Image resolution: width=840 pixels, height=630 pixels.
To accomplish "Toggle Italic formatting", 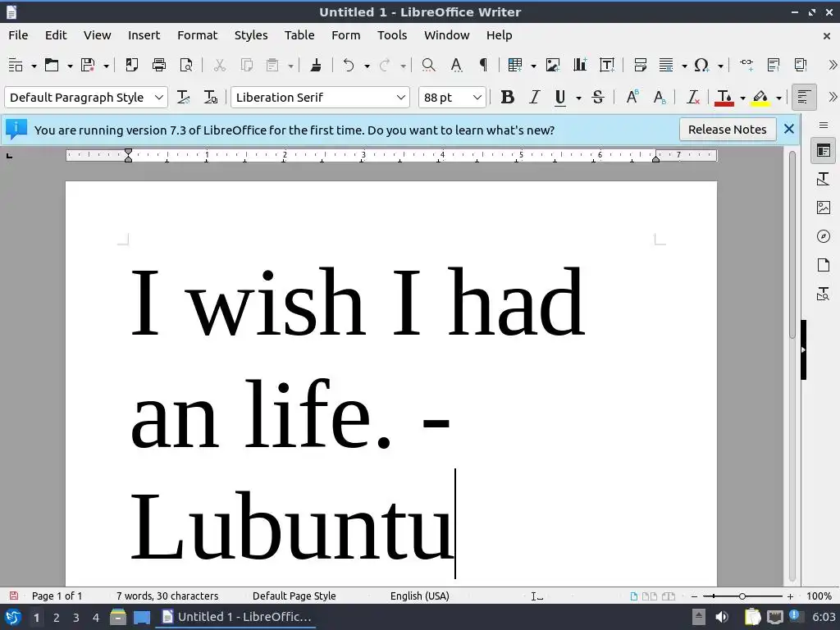I will pos(534,98).
